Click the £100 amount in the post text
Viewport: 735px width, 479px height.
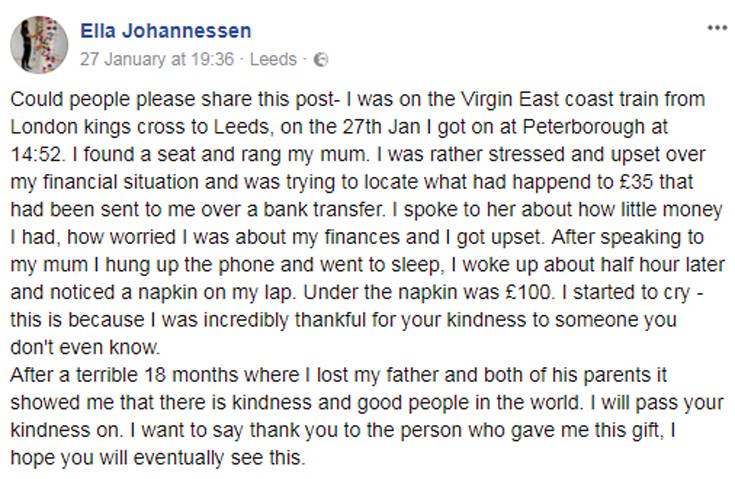(529, 292)
